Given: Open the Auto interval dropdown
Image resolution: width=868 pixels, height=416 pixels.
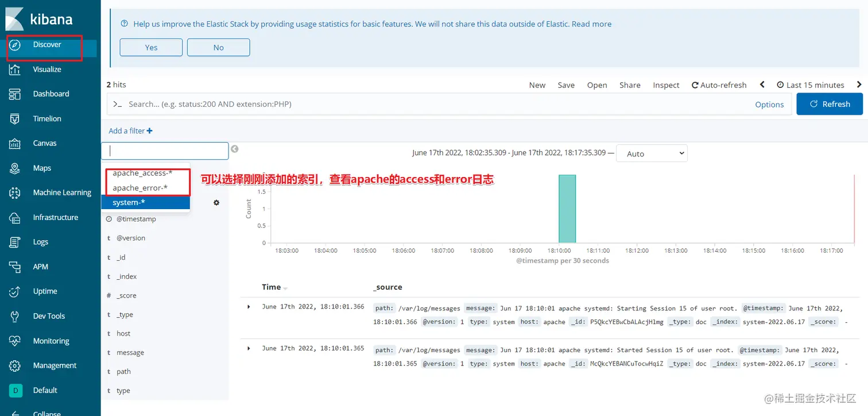Looking at the screenshot, I should click(x=652, y=153).
